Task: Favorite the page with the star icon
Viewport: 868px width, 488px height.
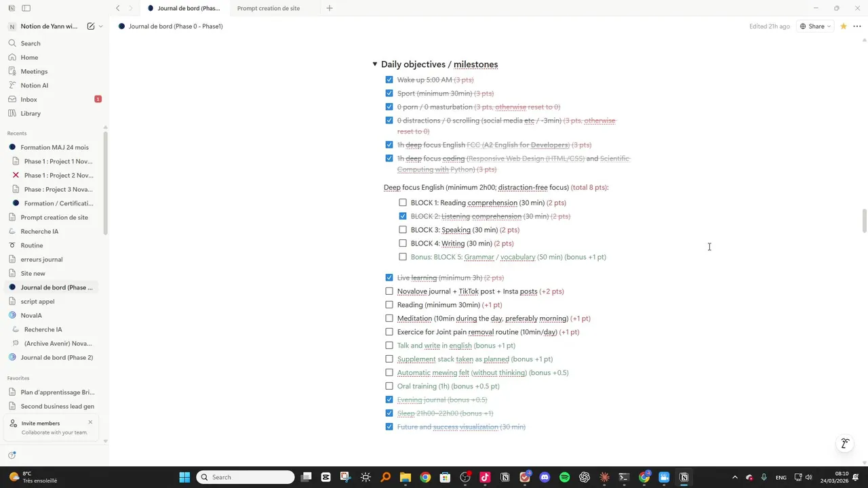Action: 844,26
